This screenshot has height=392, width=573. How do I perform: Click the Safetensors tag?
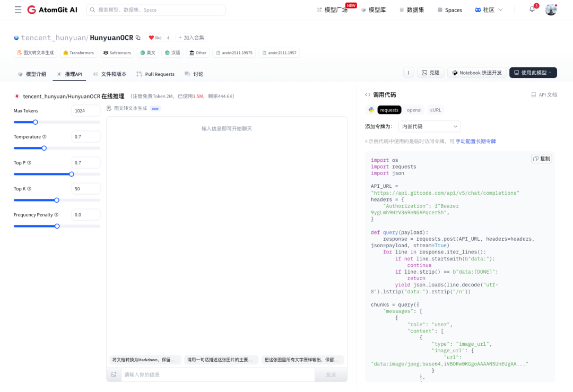pyautogui.click(x=117, y=53)
